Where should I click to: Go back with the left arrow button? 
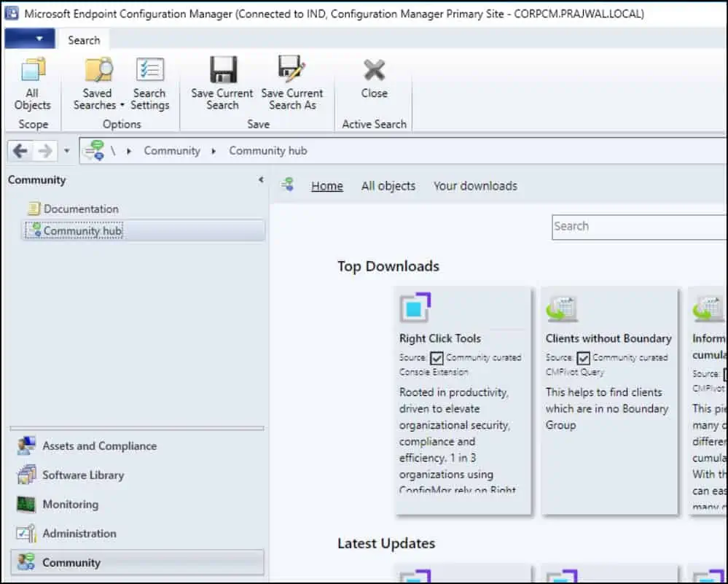click(x=20, y=150)
